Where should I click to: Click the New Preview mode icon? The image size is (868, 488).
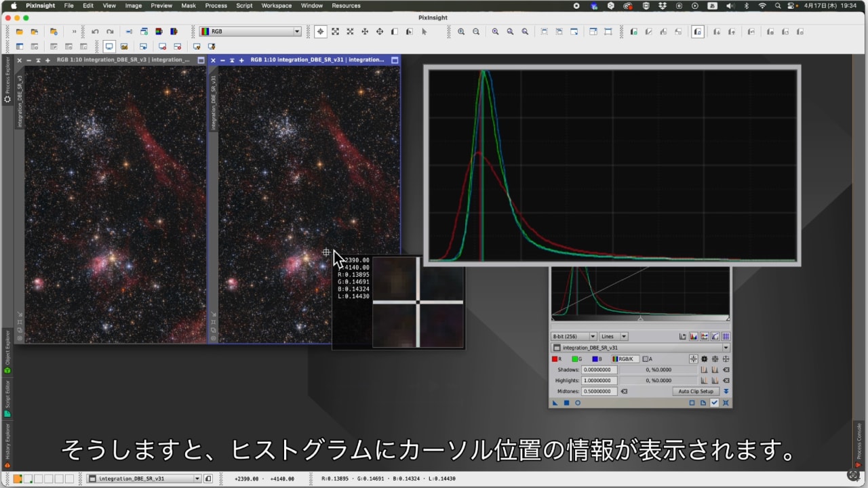click(x=394, y=32)
